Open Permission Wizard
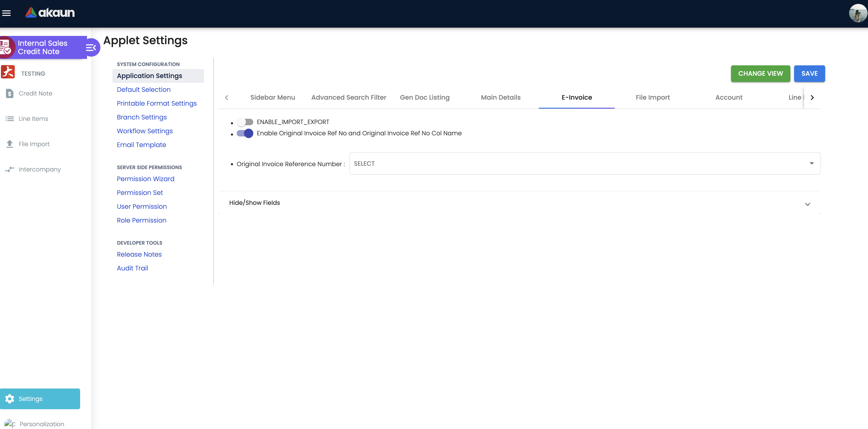The width and height of the screenshot is (868, 429). 146,179
